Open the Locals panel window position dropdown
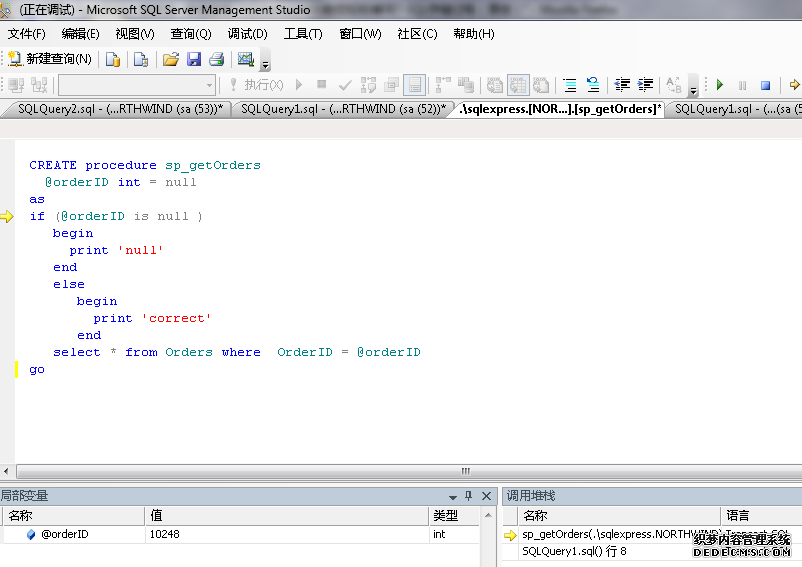802x567 pixels. 452,496
